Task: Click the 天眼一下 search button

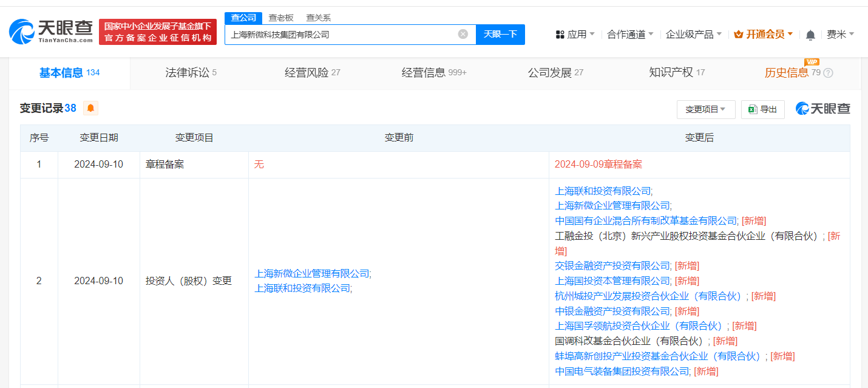Action: [x=500, y=35]
